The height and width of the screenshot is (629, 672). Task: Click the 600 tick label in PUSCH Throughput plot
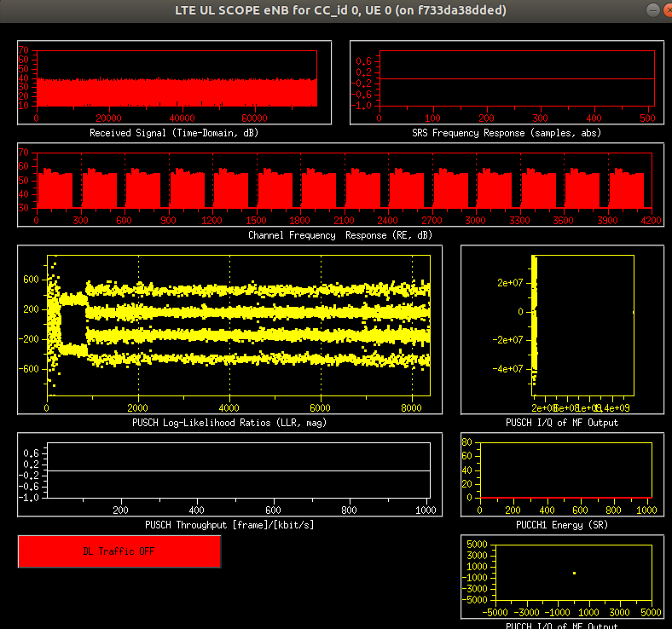tap(273, 510)
